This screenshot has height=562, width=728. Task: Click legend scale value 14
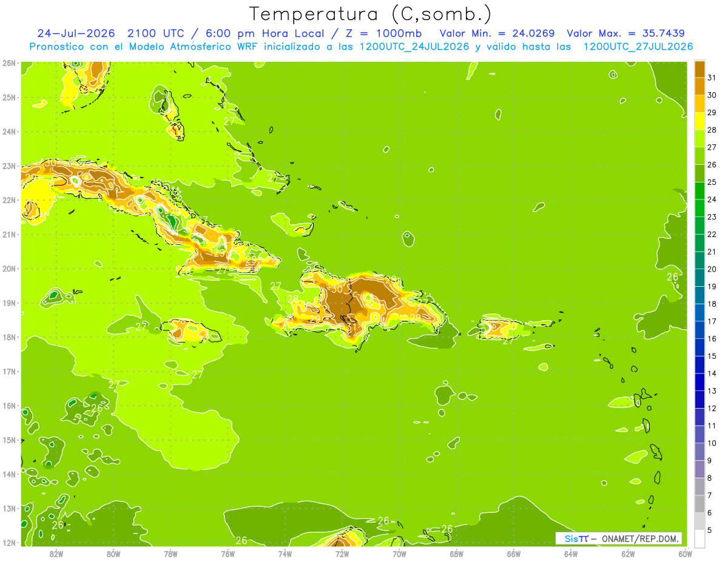712,373
